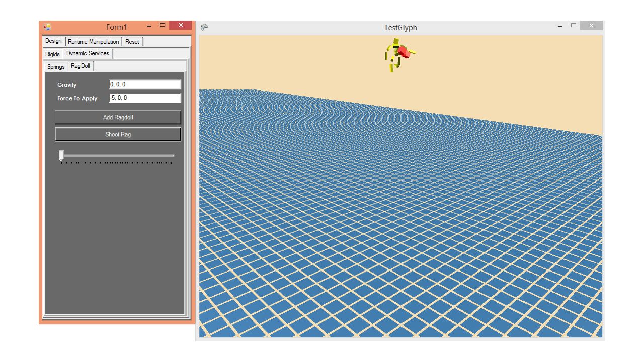644x362 pixels.
Task: Minimize the Form1 window
Action: tap(148, 25)
